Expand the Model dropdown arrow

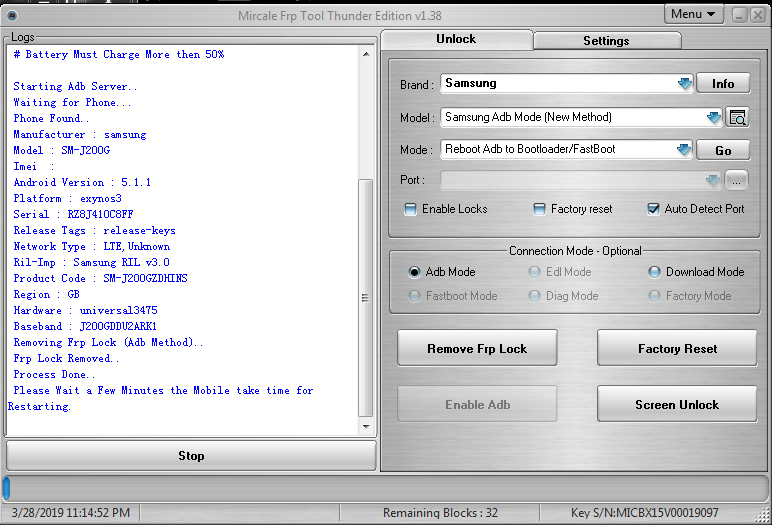(713, 117)
